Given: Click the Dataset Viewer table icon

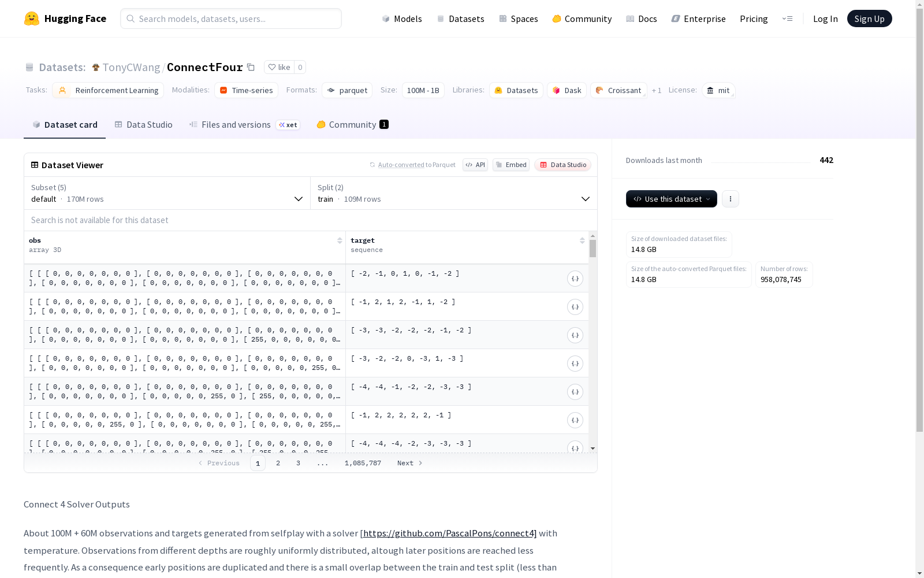Looking at the screenshot, I should (35, 165).
